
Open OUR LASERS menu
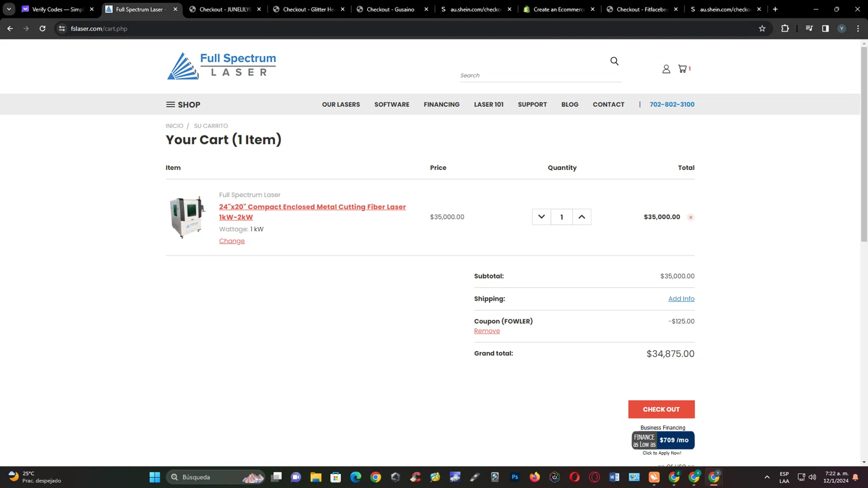point(341,105)
